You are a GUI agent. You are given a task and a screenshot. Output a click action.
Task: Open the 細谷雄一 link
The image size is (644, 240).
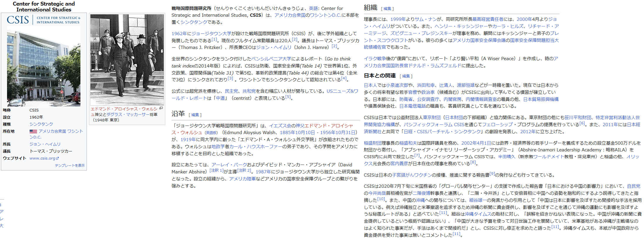[x=478, y=200]
